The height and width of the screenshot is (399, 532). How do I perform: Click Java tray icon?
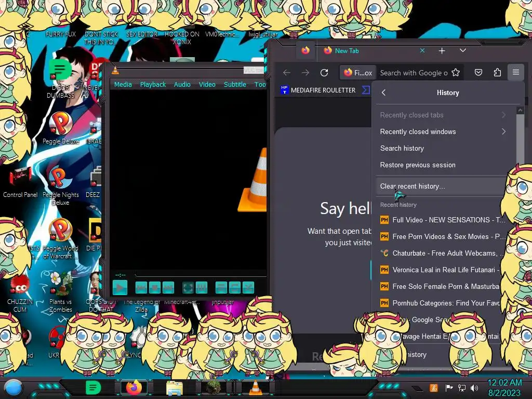pos(434,388)
